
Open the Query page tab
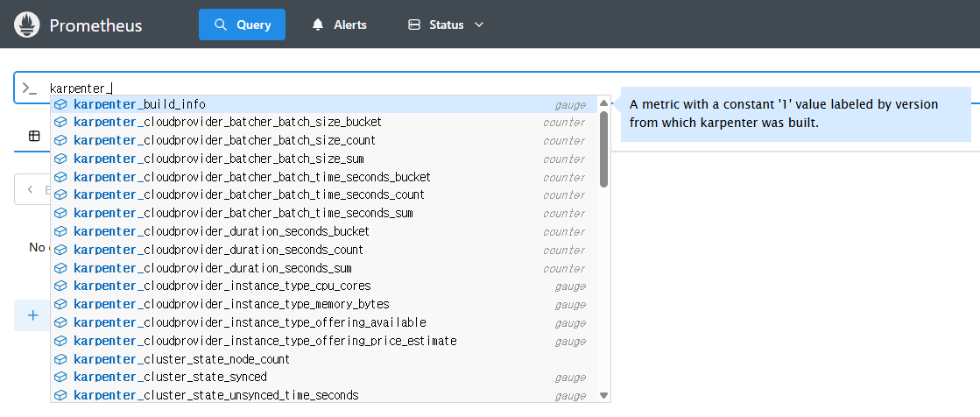242,25
